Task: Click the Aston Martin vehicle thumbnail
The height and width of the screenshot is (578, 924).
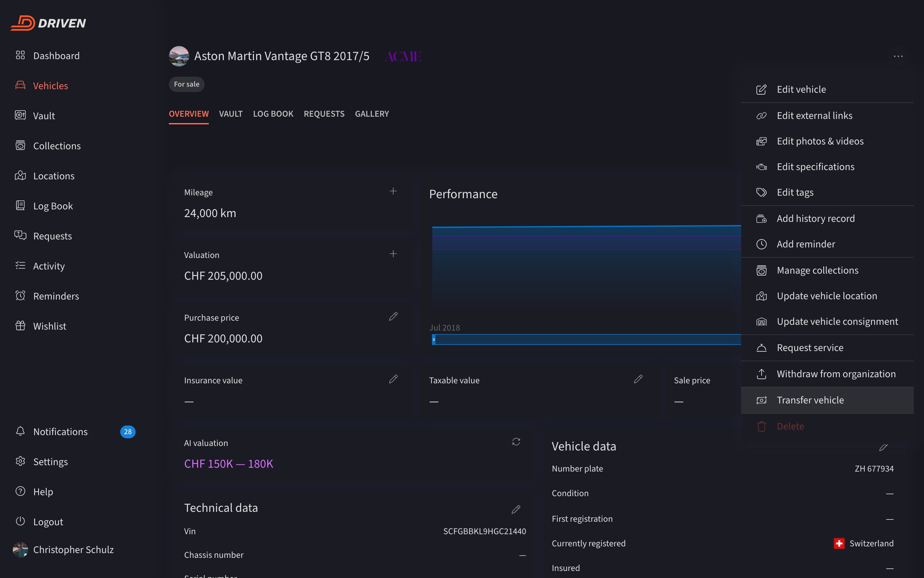Action: 179,56
